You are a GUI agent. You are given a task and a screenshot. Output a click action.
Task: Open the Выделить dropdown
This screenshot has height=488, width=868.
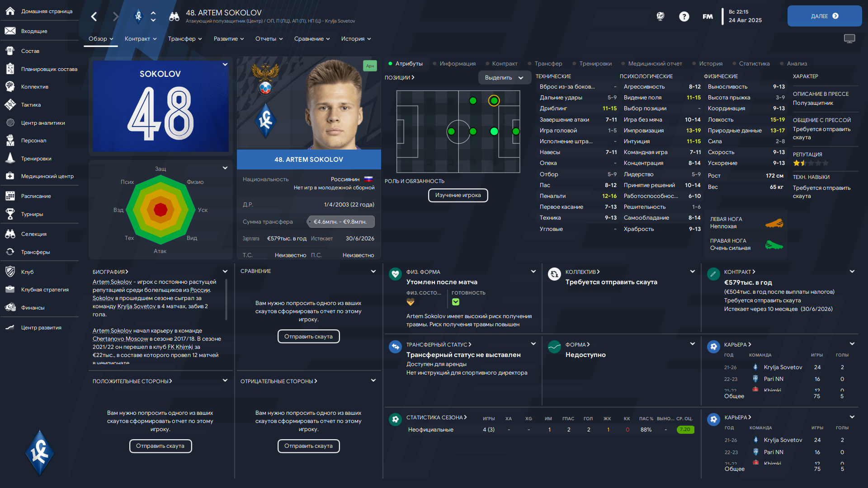pyautogui.click(x=504, y=78)
